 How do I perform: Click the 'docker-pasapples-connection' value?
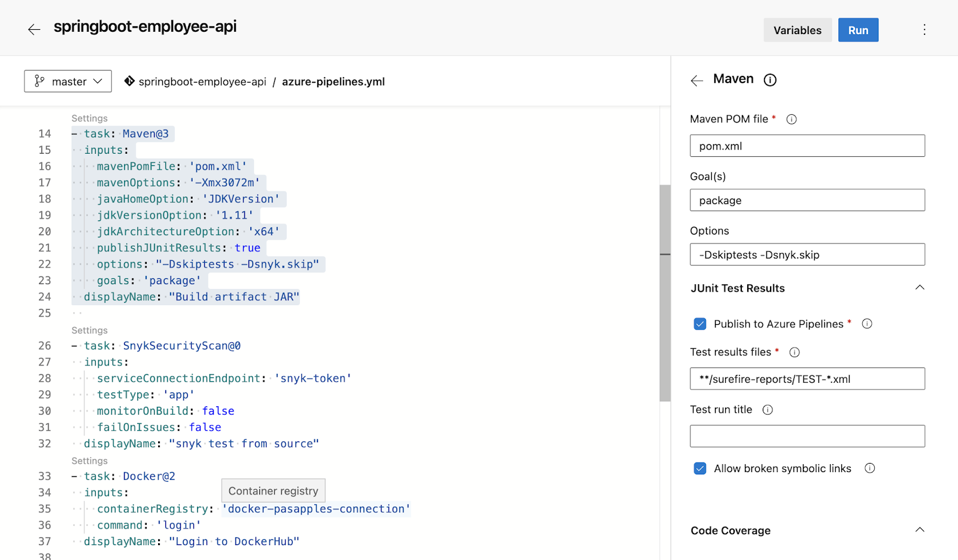point(316,509)
